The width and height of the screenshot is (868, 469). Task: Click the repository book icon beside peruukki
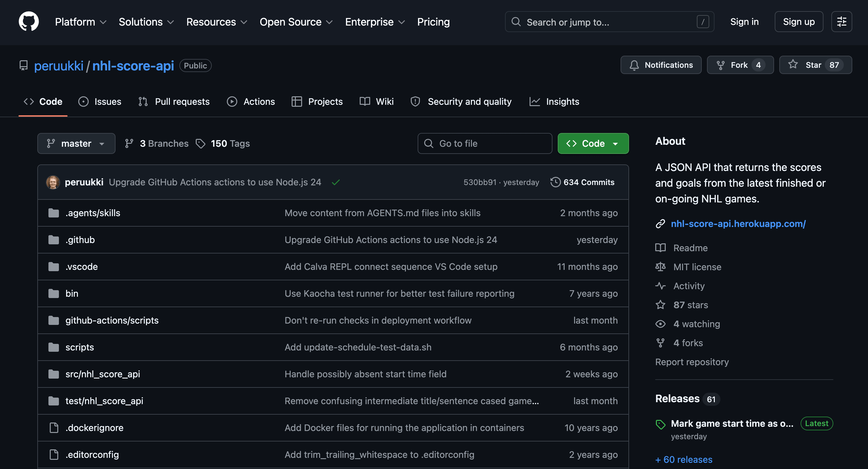23,66
